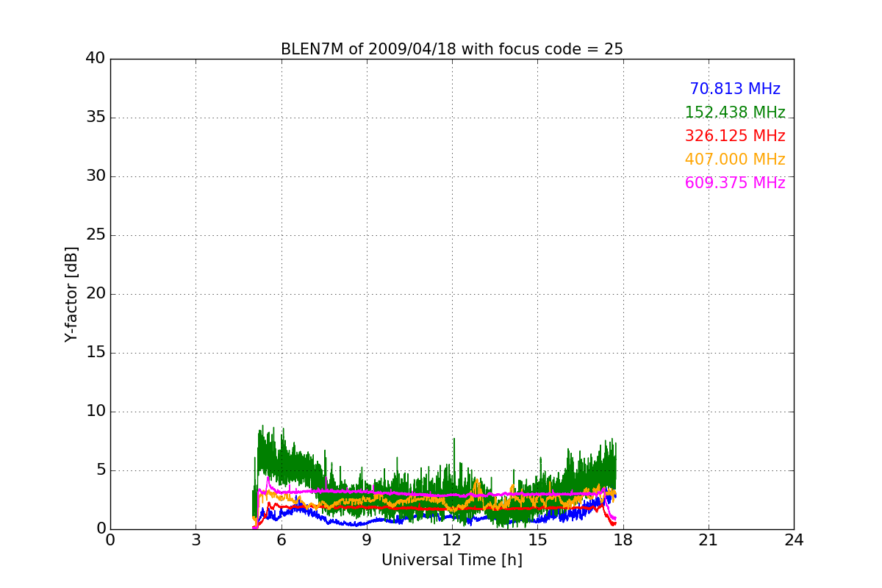This screenshot has width=882, height=588.
Task: Click the y-axis tick label 10
Action: click(x=96, y=412)
